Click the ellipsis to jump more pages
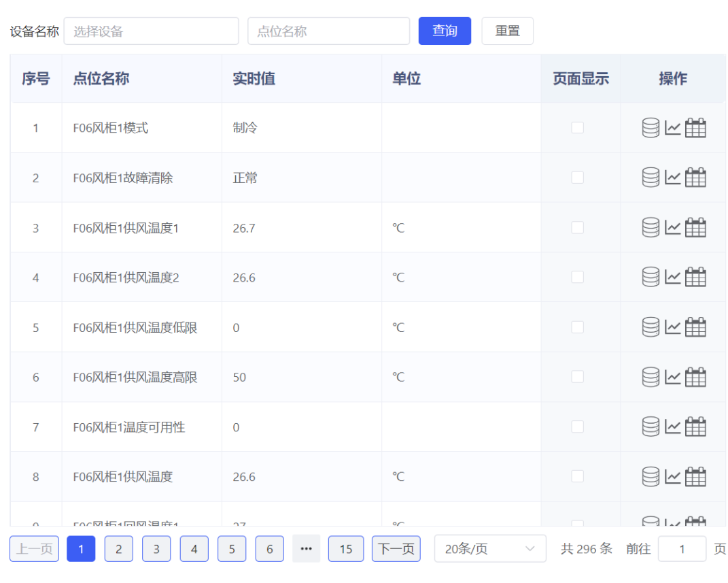The image size is (728, 583). point(306,549)
